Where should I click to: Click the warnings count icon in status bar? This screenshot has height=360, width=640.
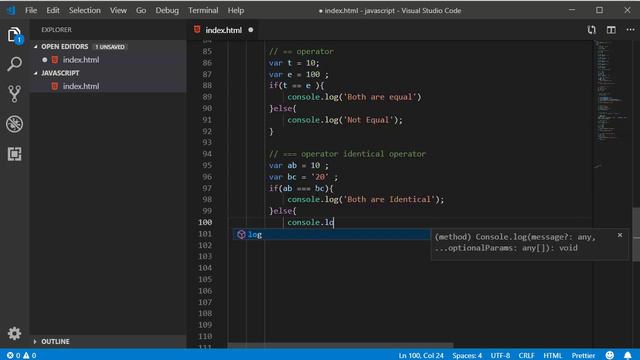26,355
